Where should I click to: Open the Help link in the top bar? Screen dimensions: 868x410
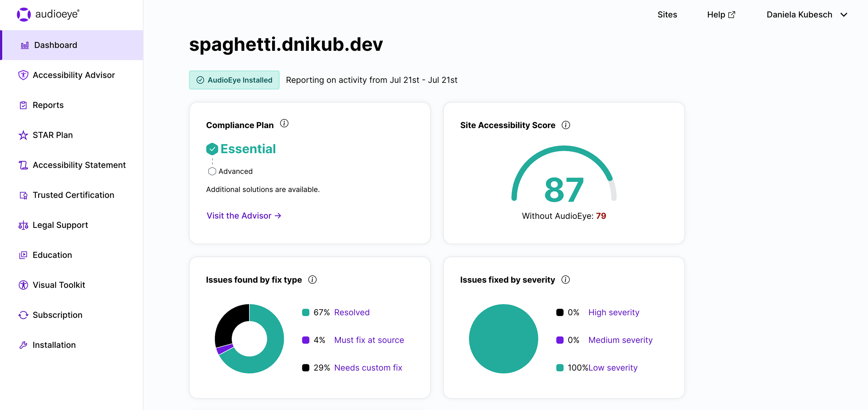721,15
